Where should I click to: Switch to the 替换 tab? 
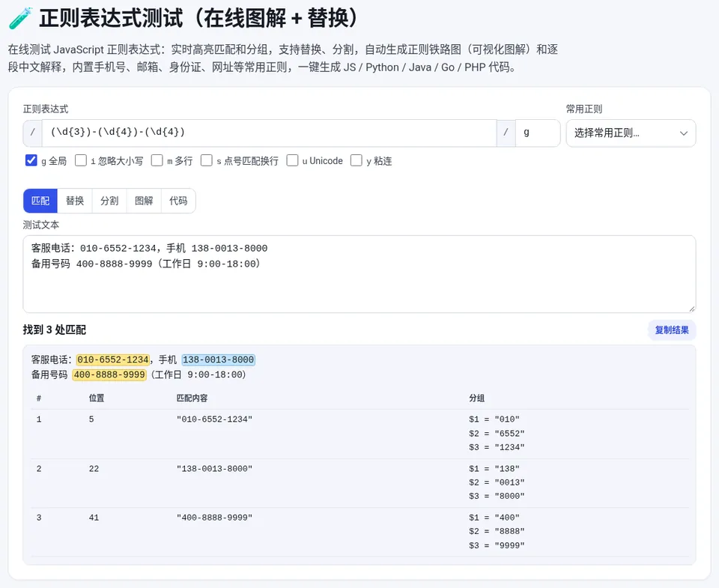point(75,201)
